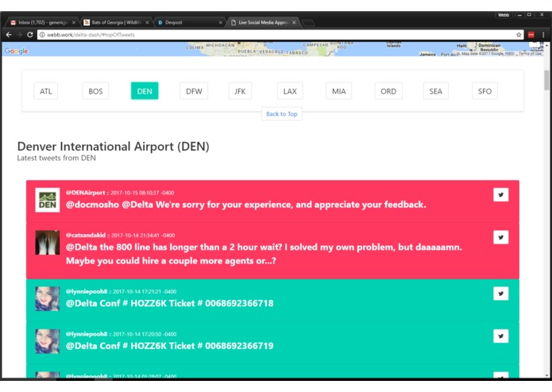Viewport: 552px width, 392px height.
Task: Close the Inbox Gmail tab
Action: tap(74, 22)
